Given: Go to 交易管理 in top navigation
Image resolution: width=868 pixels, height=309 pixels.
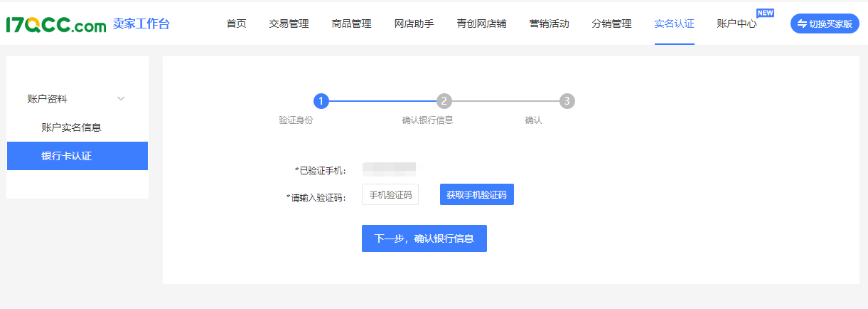Looking at the screenshot, I should click(289, 24).
